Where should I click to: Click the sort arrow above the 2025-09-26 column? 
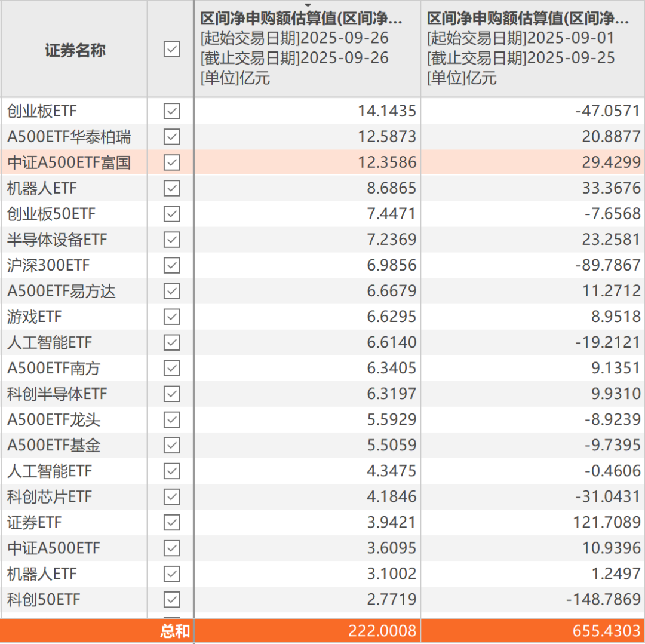(x=308, y=5)
